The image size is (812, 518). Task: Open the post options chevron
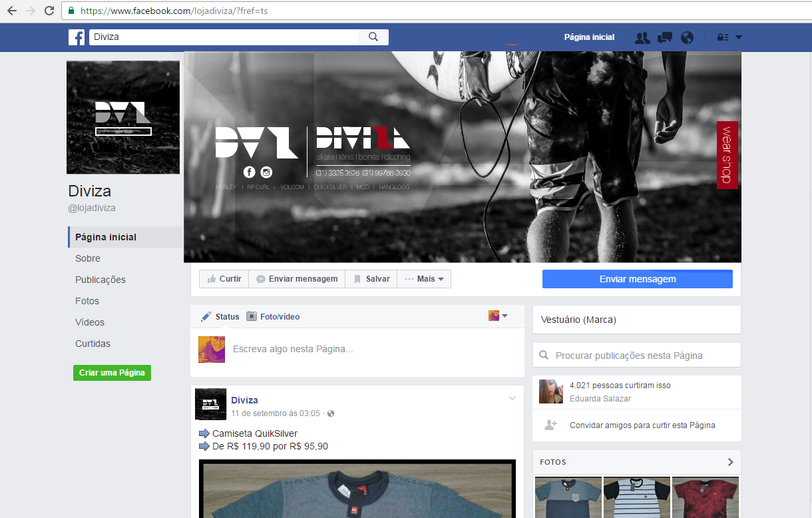coord(512,399)
